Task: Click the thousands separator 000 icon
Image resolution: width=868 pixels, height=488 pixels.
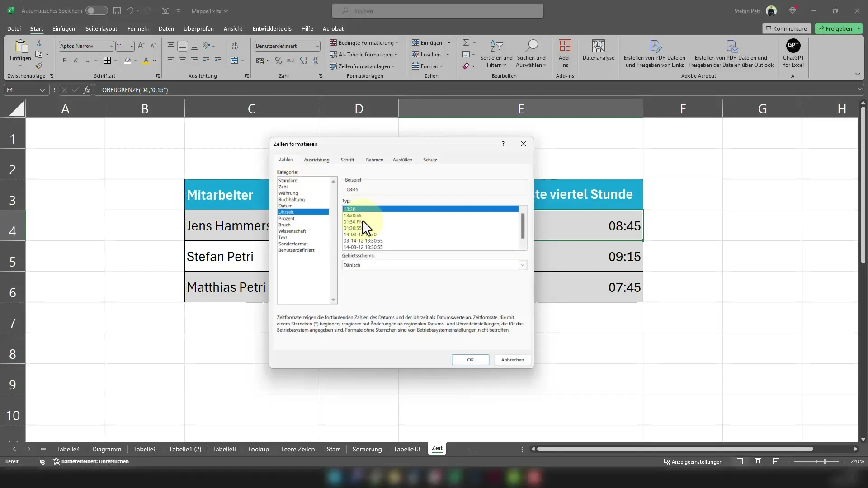Action: 290,61
